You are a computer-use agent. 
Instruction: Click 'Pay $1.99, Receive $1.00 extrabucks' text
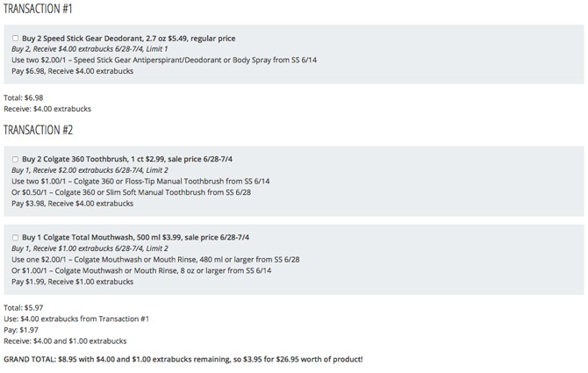point(72,282)
